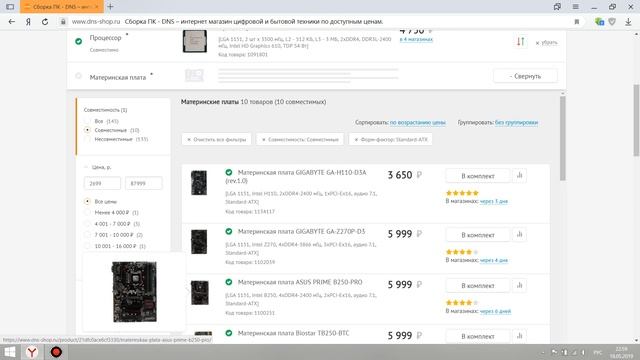Rate GIGABYTE GA-H110-D3A stars

[462, 193]
